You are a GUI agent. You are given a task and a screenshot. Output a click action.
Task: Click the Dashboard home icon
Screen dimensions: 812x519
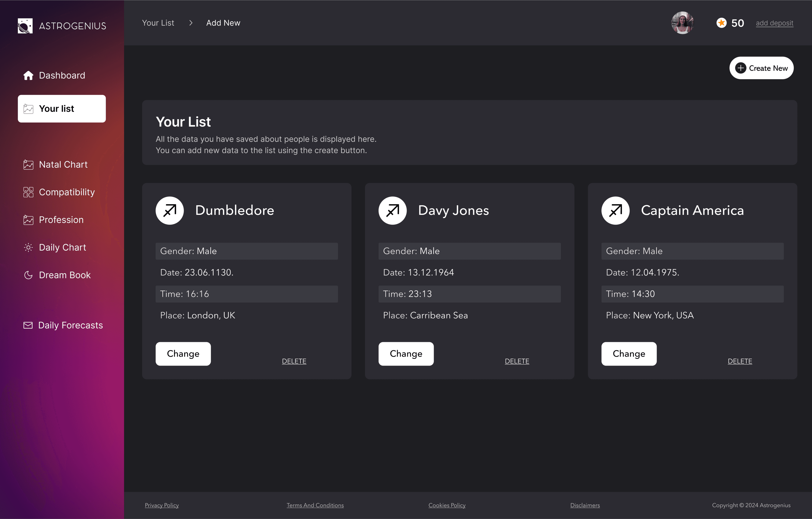point(28,76)
